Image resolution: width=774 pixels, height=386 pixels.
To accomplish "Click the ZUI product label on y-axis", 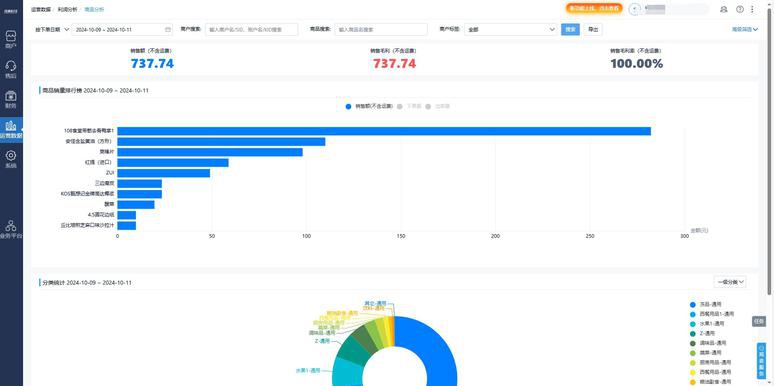I will pyautogui.click(x=110, y=173).
